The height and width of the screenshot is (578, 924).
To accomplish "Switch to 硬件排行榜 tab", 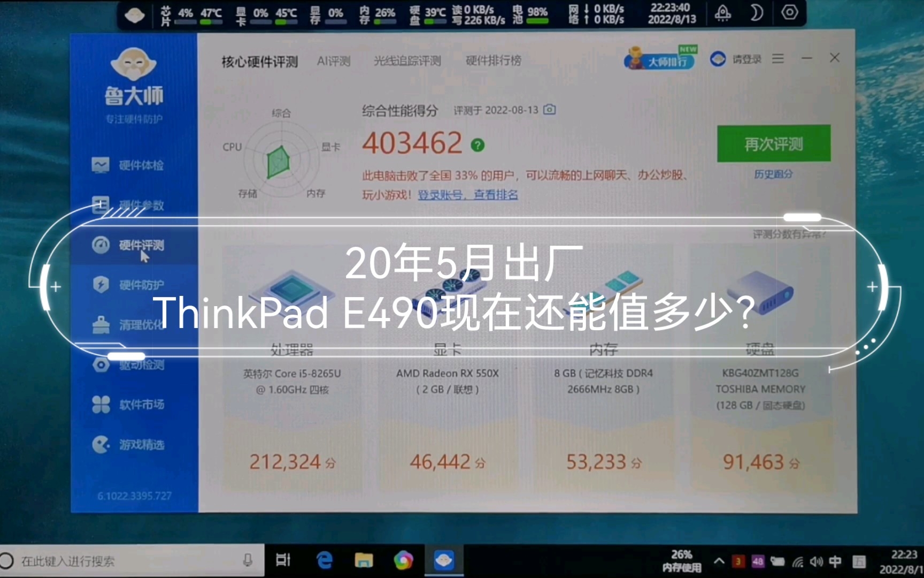I will click(x=493, y=60).
